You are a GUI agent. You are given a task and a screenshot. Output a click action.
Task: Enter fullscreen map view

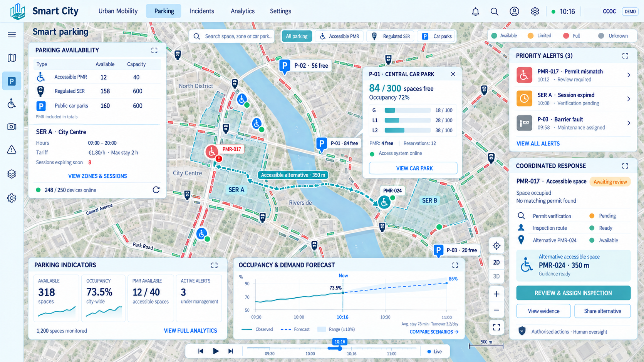point(496,327)
